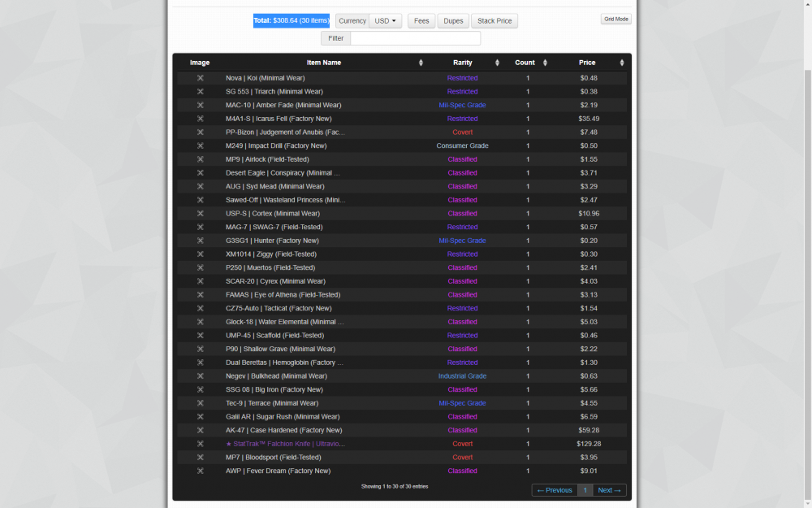Select the AK-47 | Case Hardened item name
Viewport: 812px width, 508px height.
283,430
